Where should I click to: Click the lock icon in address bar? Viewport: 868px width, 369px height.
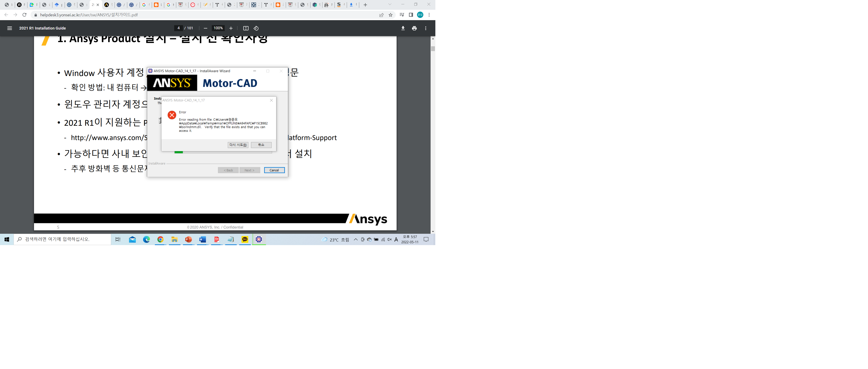click(x=36, y=15)
